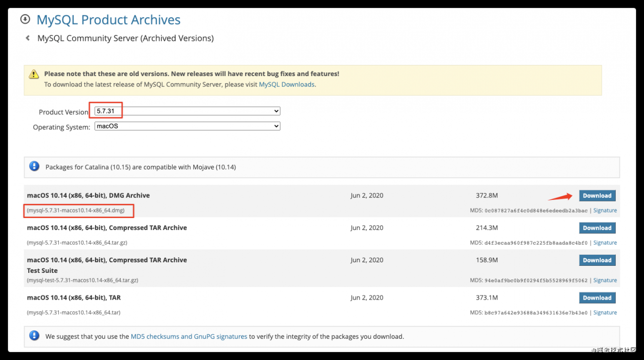
Task: Click the DMG Archive package title
Action: pyautogui.click(x=89, y=195)
